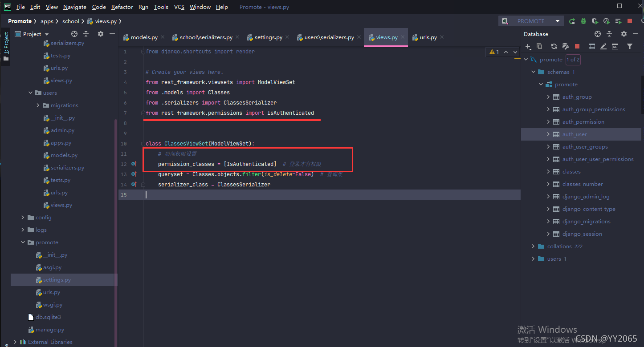This screenshot has width=644, height=347.
Task: Collapse the promote folder in Project tree
Action: pyautogui.click(x=23, y=242)
